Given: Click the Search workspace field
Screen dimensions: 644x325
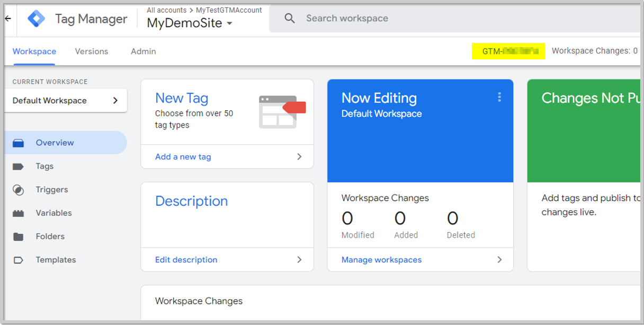Looking at the screenshot, I should tap(455, 19).
